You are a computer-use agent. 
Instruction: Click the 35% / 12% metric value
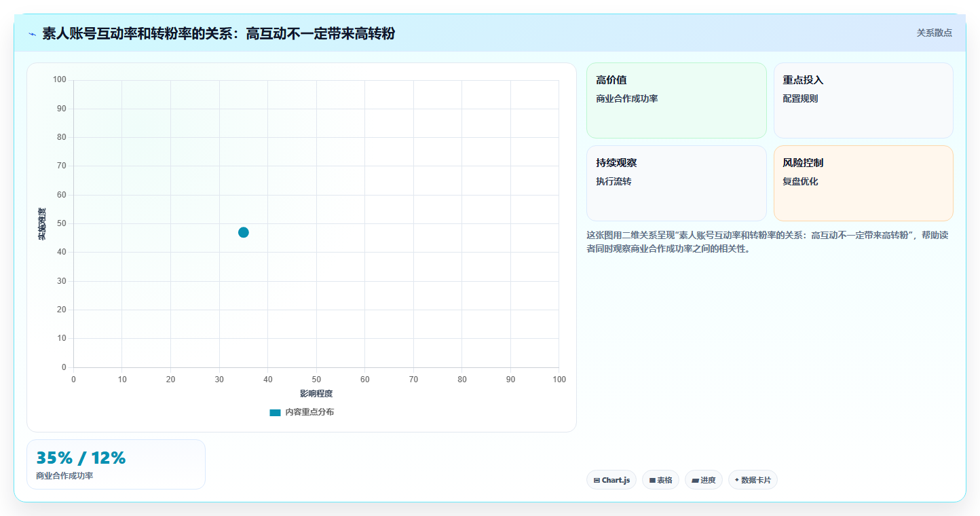coord(81,458)
